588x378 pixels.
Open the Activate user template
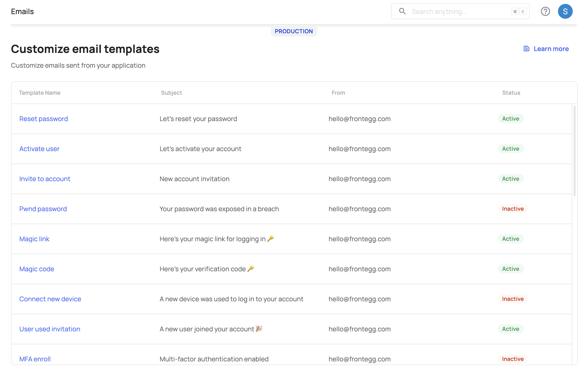pyautogui.click(x=40, y=148)
